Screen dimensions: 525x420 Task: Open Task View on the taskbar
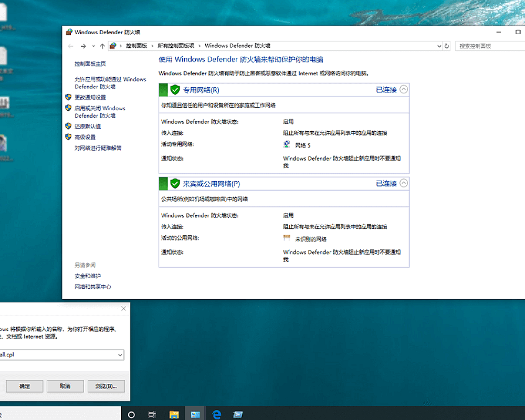click(x=152, y=414)
